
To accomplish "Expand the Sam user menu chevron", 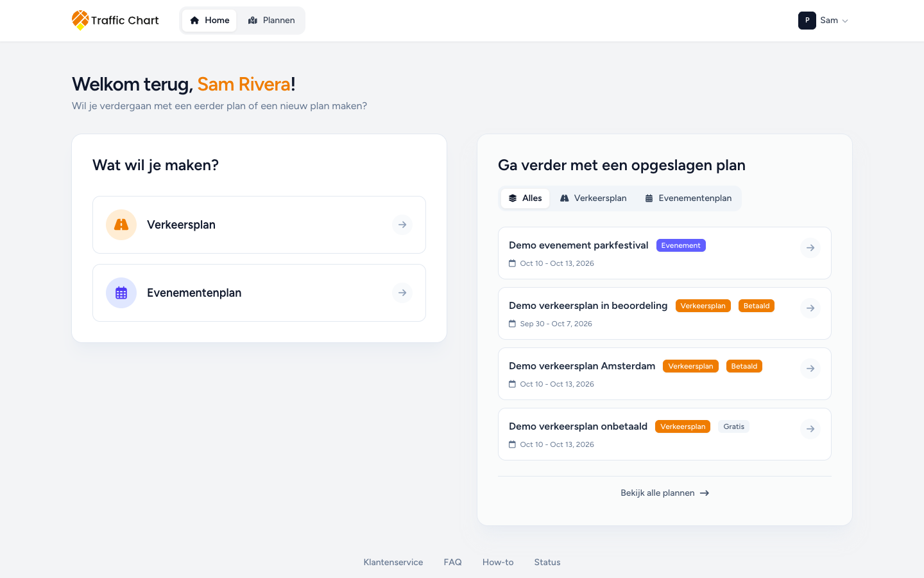I will (845, 21).
